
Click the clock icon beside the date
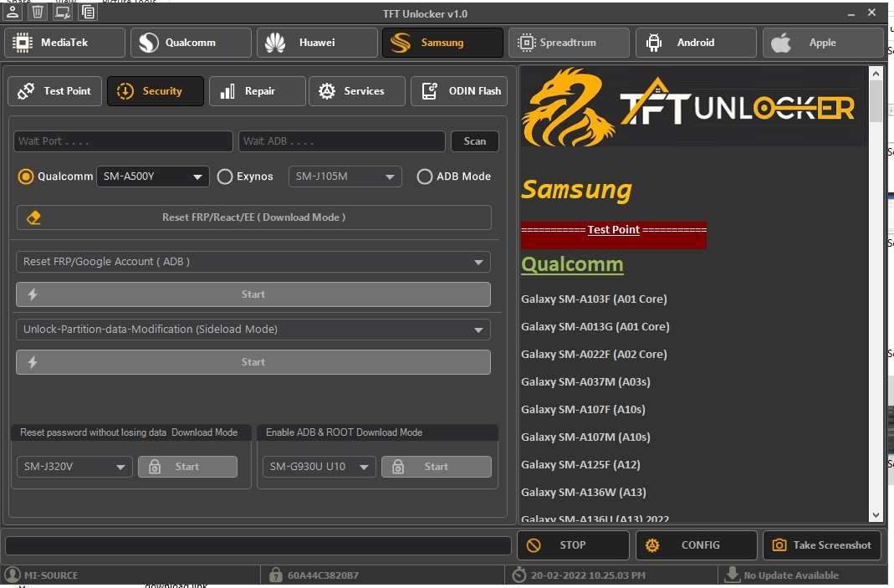tap(519, 575)
